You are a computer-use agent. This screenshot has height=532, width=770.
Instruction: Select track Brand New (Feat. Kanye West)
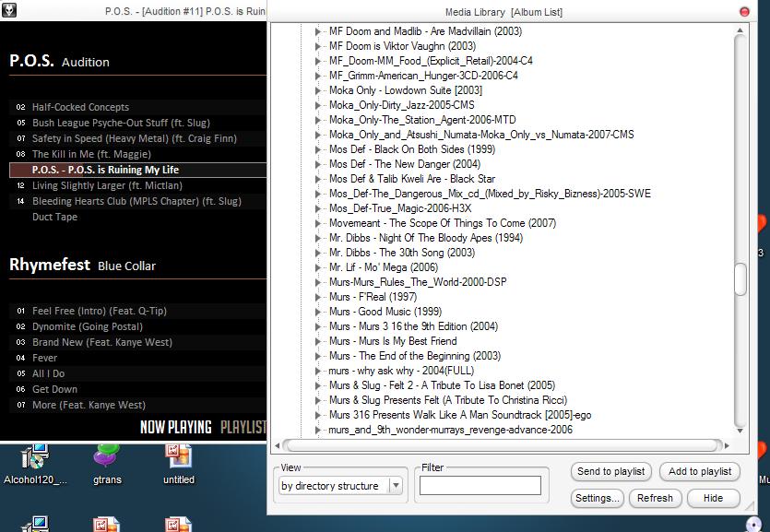click(x=137, y=343)
